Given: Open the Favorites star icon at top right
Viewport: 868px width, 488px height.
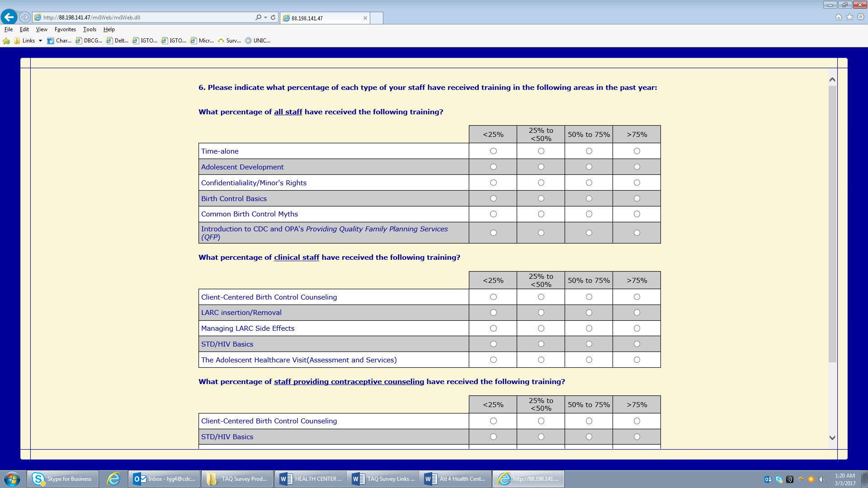Looking at the screenshot, I should (x=849, y=17).
